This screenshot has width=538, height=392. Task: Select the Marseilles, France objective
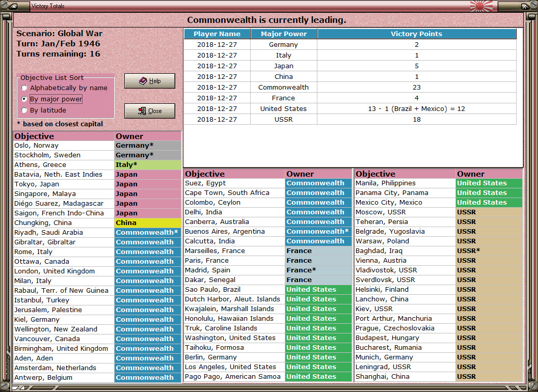point(235,250)
